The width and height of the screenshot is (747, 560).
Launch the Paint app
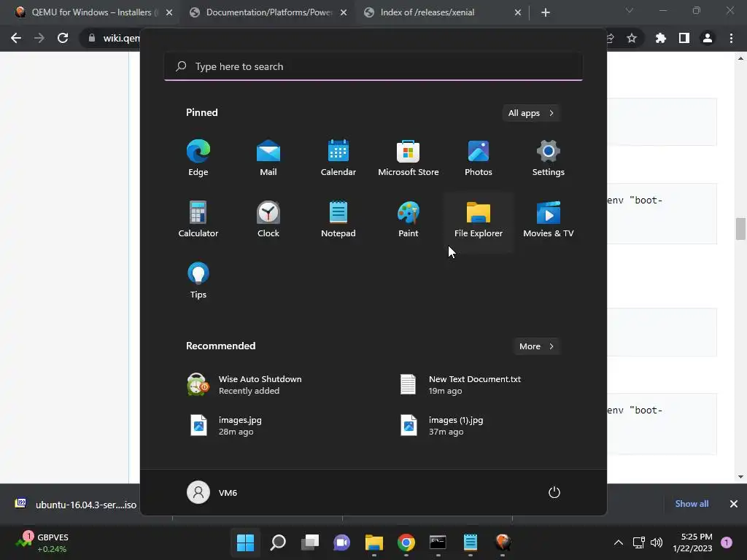click(x=409, y=219)
